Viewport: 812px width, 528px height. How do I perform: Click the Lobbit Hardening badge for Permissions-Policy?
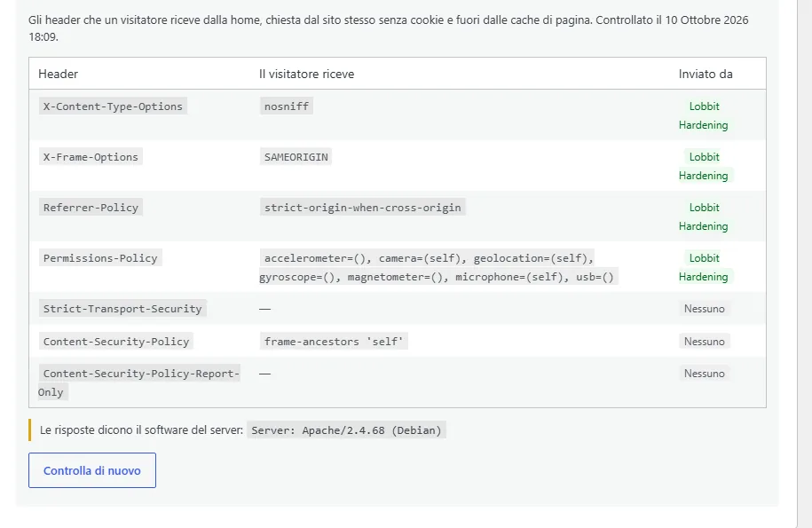[704, 268]
